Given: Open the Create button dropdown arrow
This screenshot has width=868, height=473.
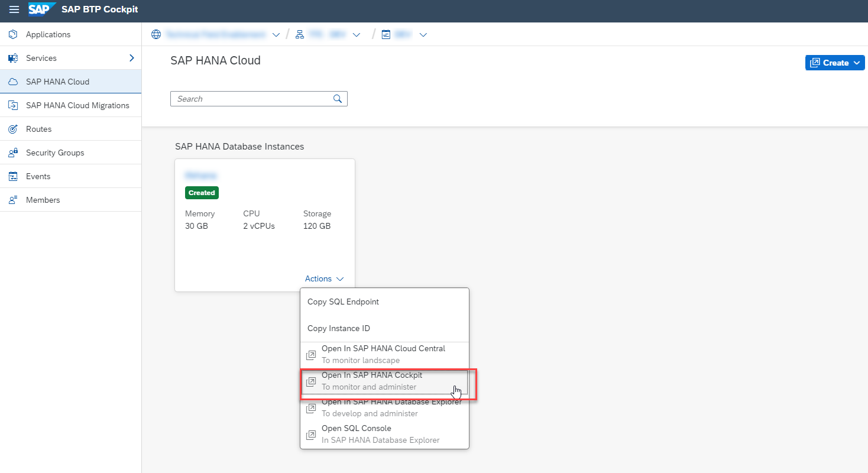Looking at the screenshot, I should coord(857,63).
